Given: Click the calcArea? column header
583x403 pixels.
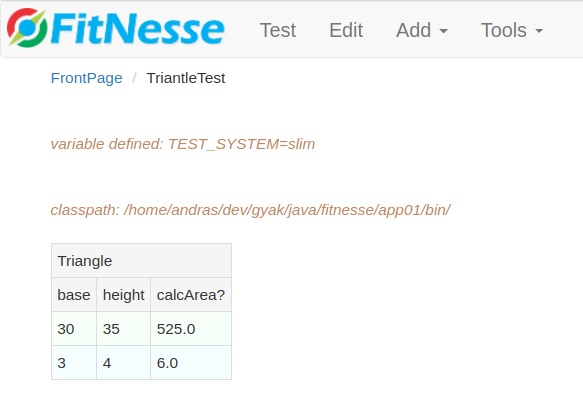Looking at the screenshot, I should (x=191, y=295).
